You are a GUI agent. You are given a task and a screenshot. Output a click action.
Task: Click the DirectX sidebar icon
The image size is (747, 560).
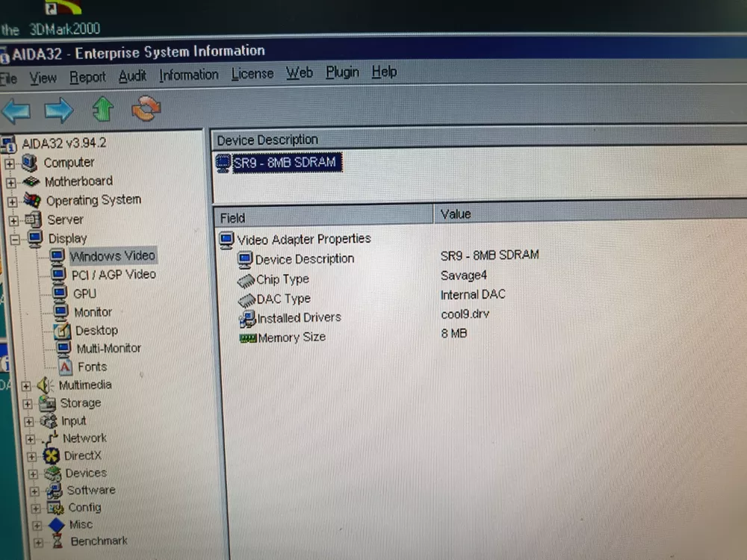tap(51, 455)
